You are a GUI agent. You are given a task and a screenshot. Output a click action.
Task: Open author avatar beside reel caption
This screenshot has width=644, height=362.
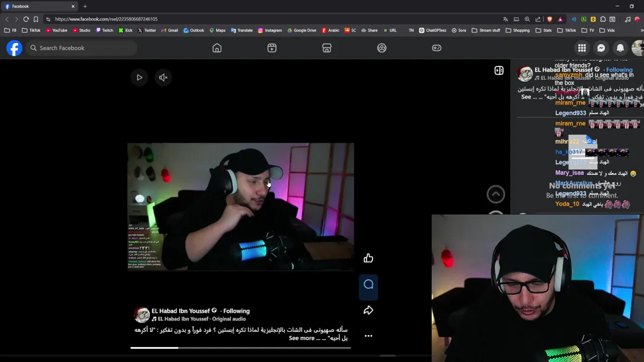click(142, 315)
